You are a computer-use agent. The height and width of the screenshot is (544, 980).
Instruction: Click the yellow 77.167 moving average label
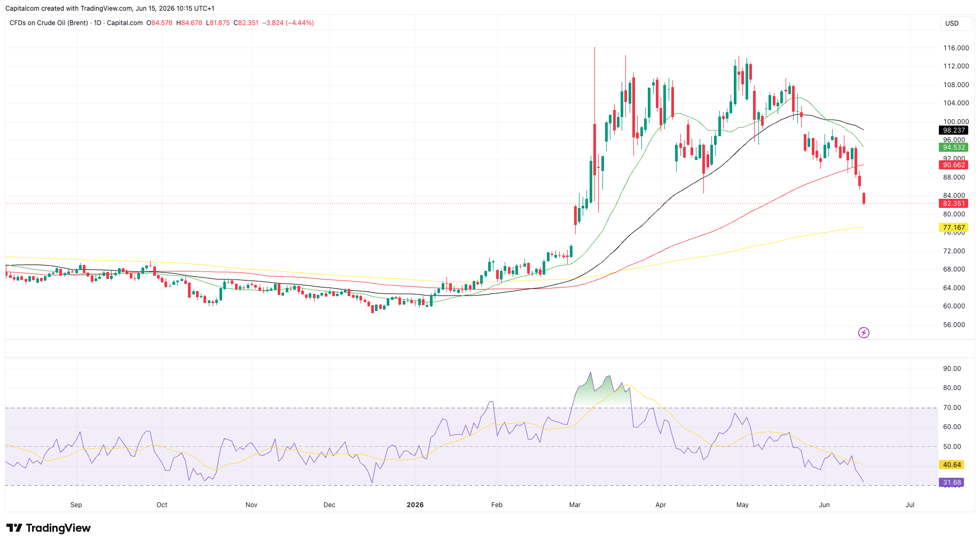(x=954, y=228)
